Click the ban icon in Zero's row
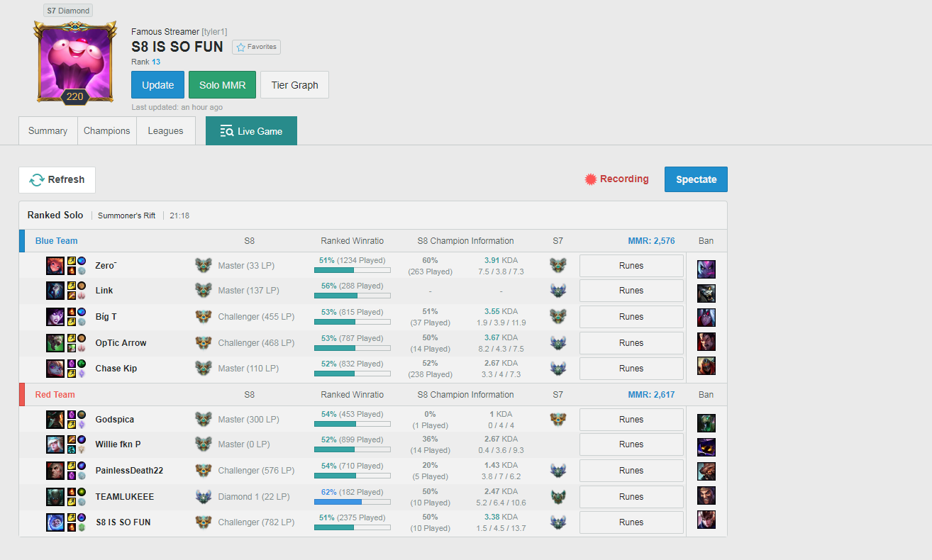Viewport: 932px width, 560px height. pos(706,269)
